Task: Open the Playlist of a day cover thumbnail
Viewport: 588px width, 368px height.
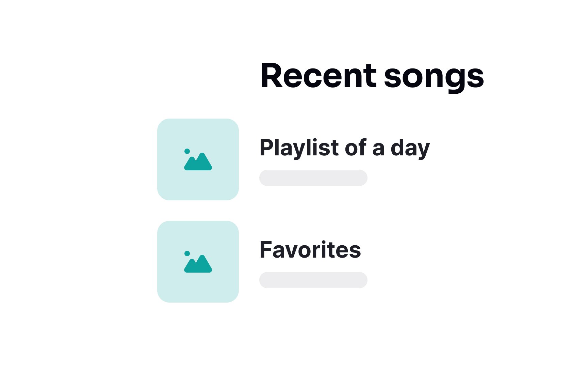Action: tap(198, 159)
